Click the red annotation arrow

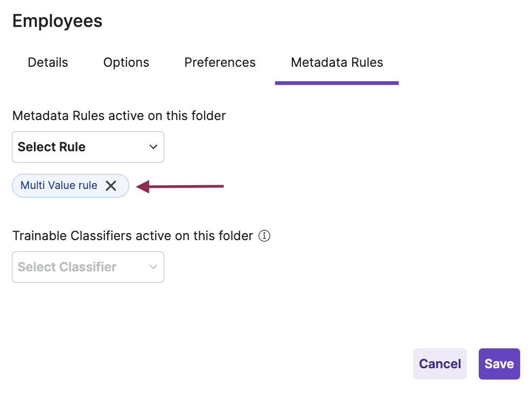180,187
